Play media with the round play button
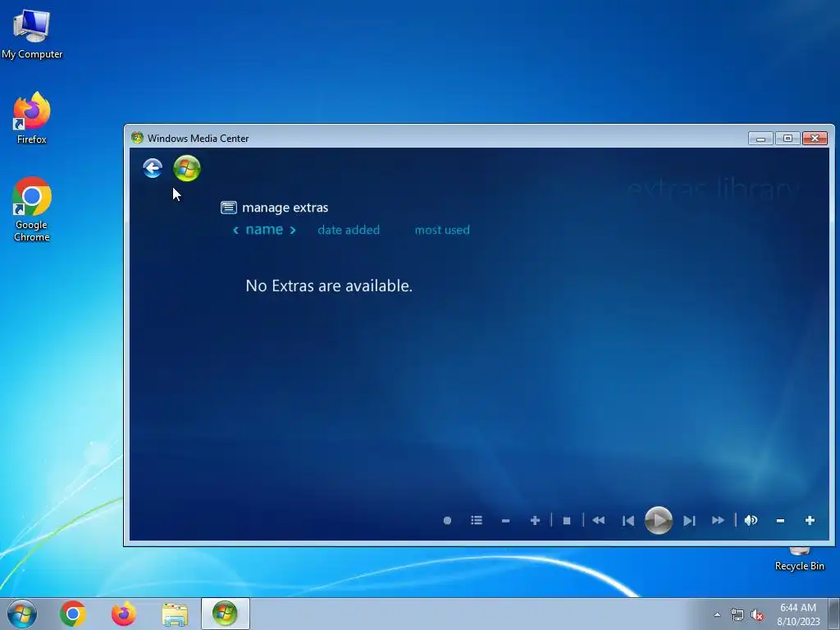 pos(659,519)
